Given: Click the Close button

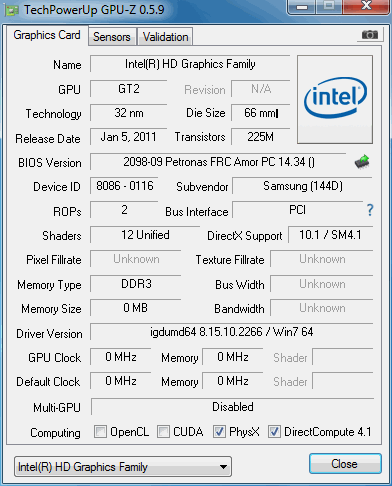Looking at the screenshot, I should point(345,463).
